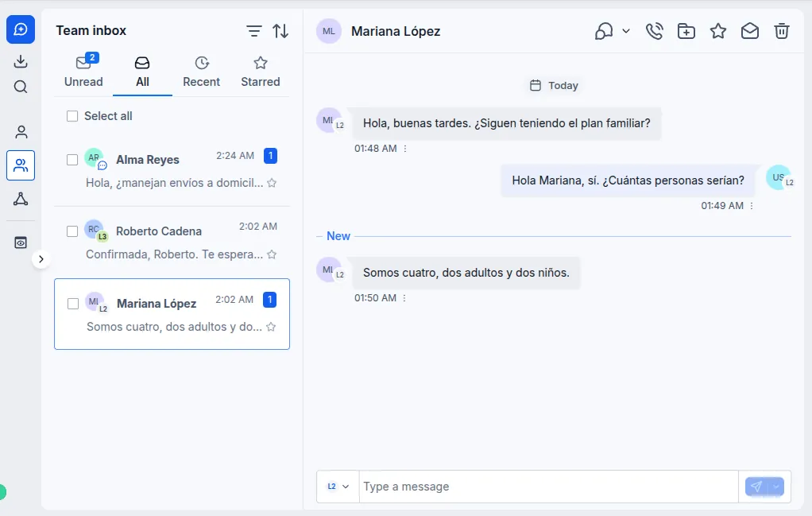Tick the checkbox for Roberto Cadena

click(x=72, y=231)
